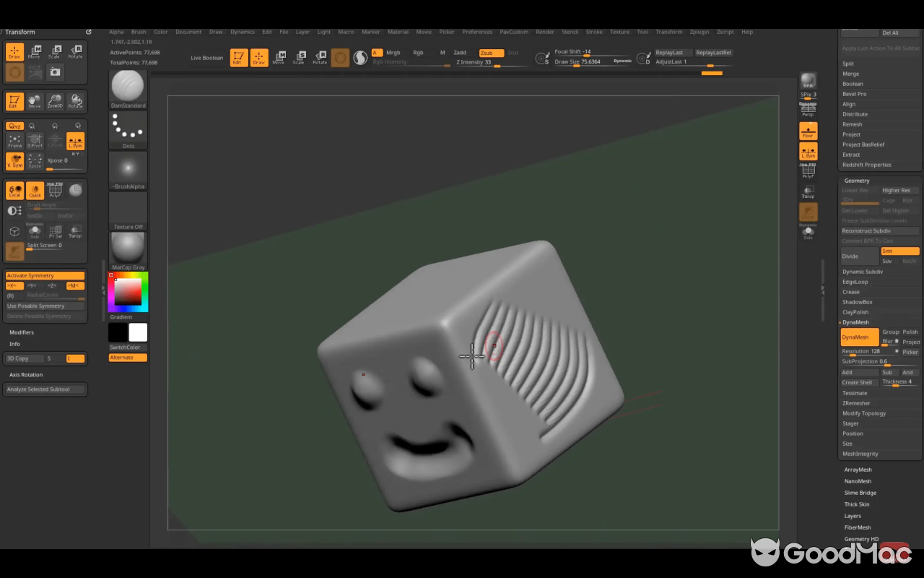Open the Zplugin menu
924x578 pixels.
pos(699,32)
